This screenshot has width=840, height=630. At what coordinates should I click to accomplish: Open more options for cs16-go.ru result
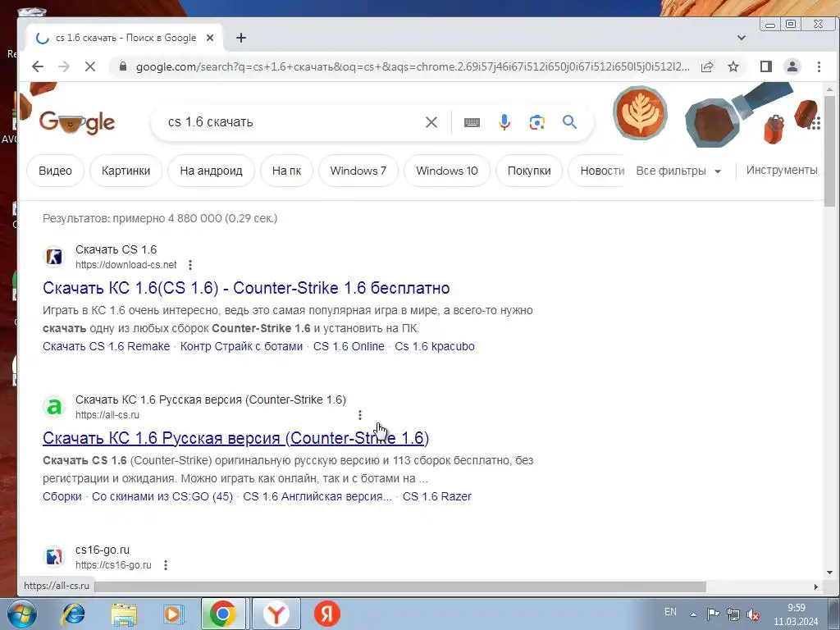click(x=166, y=564)
